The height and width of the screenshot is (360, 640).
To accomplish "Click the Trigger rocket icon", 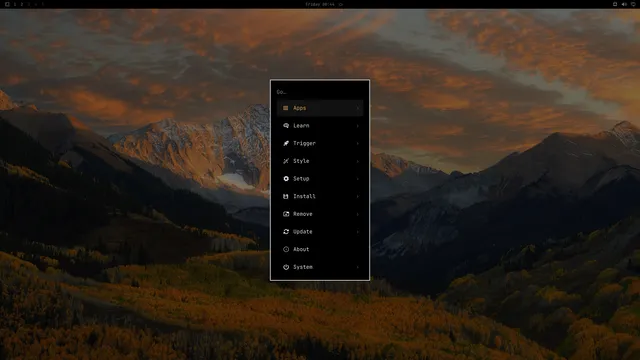I will [x=286, y=143].
